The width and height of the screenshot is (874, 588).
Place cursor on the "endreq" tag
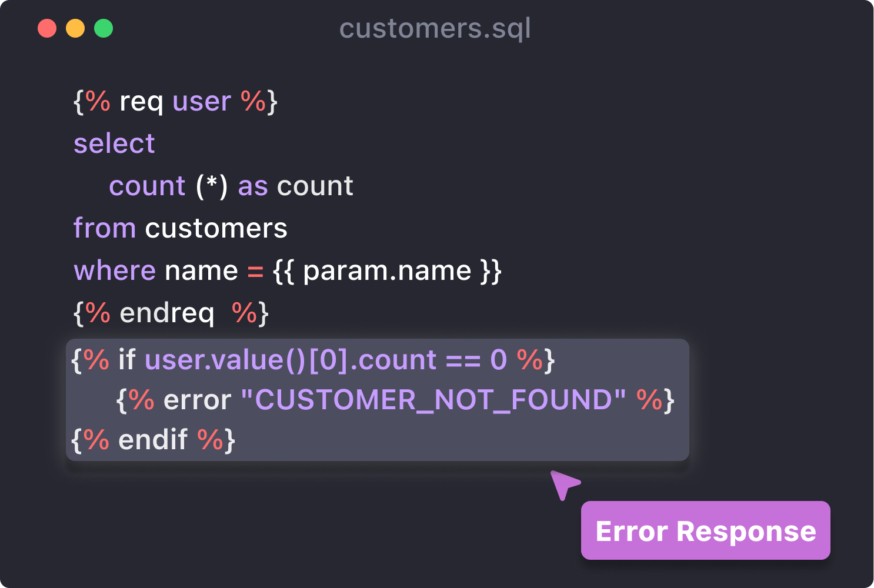click(167, 313)
